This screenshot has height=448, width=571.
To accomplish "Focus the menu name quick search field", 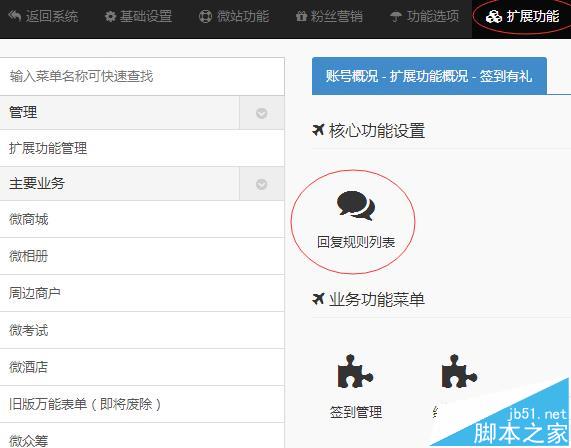I will 142,76.
